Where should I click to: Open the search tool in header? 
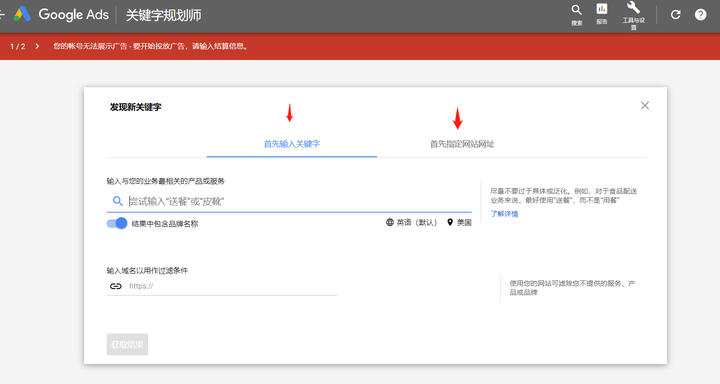click(576, 15)
